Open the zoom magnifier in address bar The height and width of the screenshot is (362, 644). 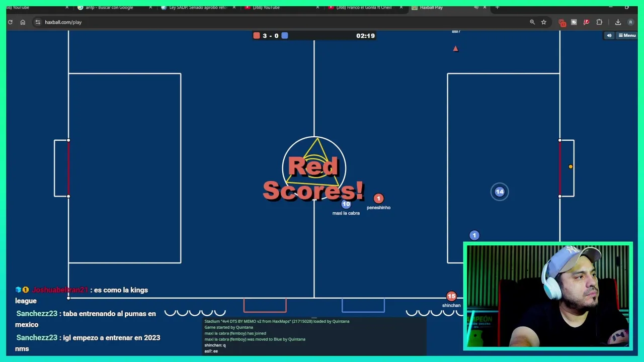[x=532, y=22]
